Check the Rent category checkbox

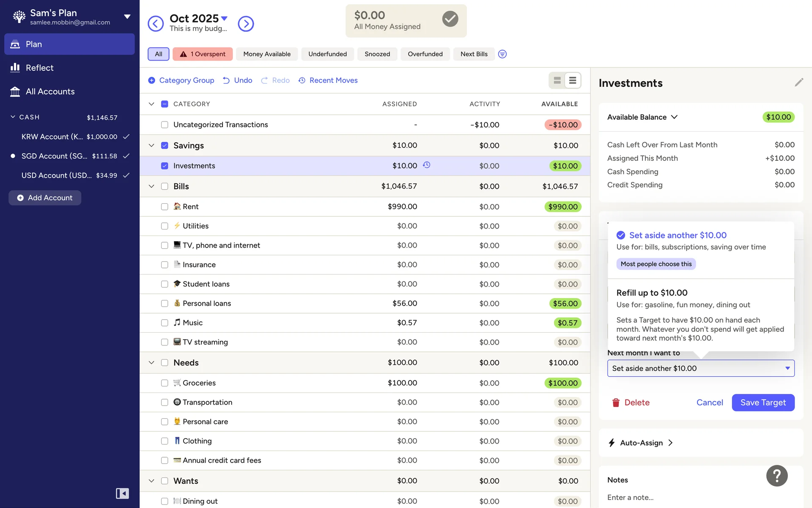pos(165,207)
